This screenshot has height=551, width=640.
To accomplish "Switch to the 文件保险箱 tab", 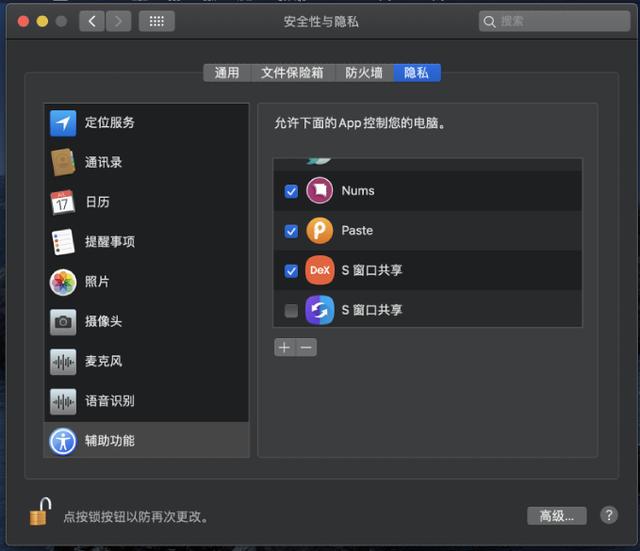I will click(292, 73).
